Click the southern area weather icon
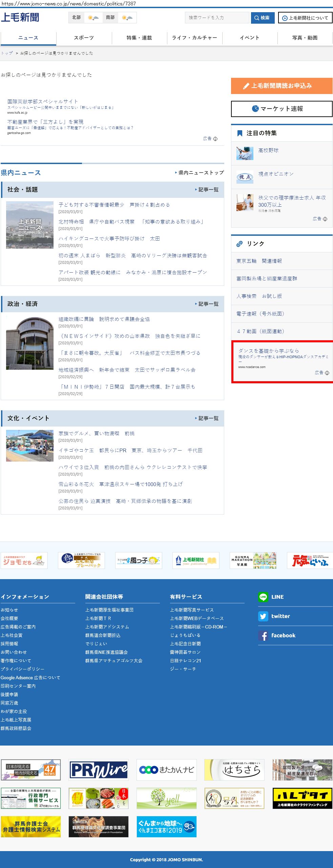The width and height of the screenshot is (333, 868). (127, 18)
